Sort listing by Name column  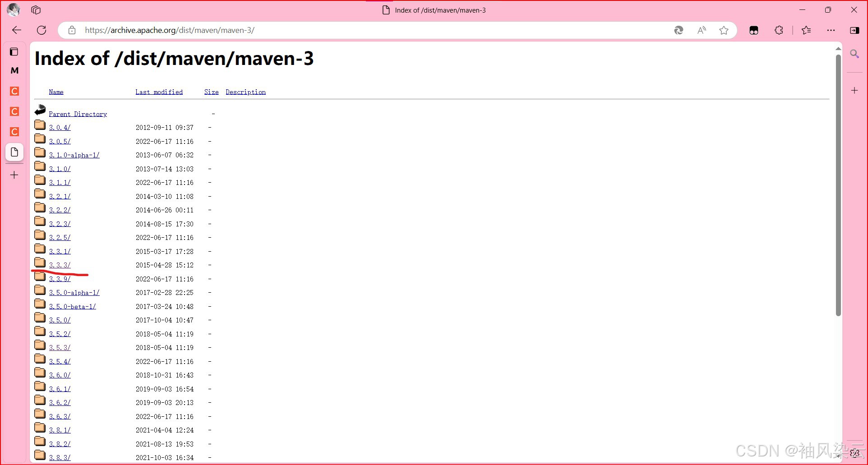[x=56, y=92]
